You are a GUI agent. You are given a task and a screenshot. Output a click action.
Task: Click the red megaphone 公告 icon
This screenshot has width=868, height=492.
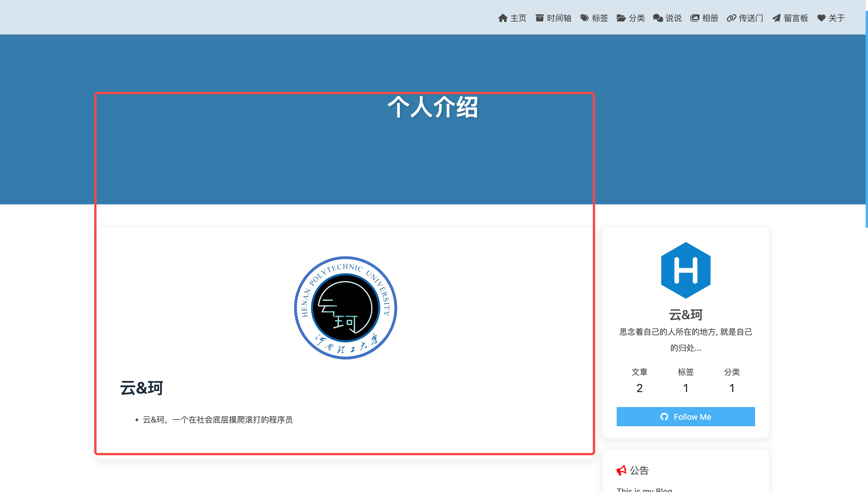coord(622,470)
